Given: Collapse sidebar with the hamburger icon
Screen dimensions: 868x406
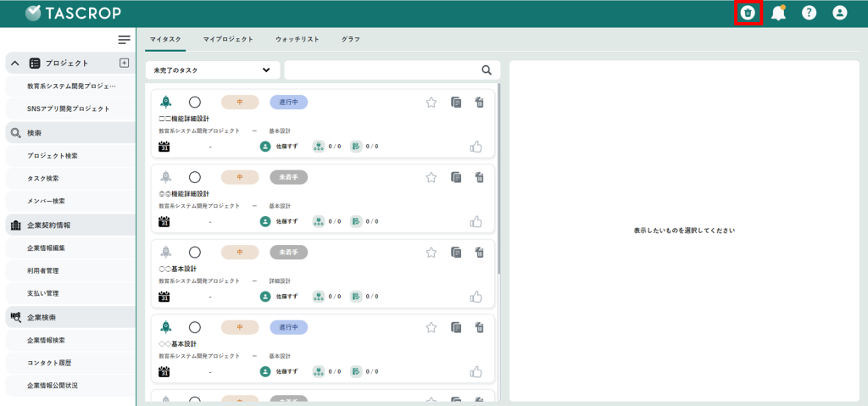Looking at the screenshot, I should click(x=125, y=40).
